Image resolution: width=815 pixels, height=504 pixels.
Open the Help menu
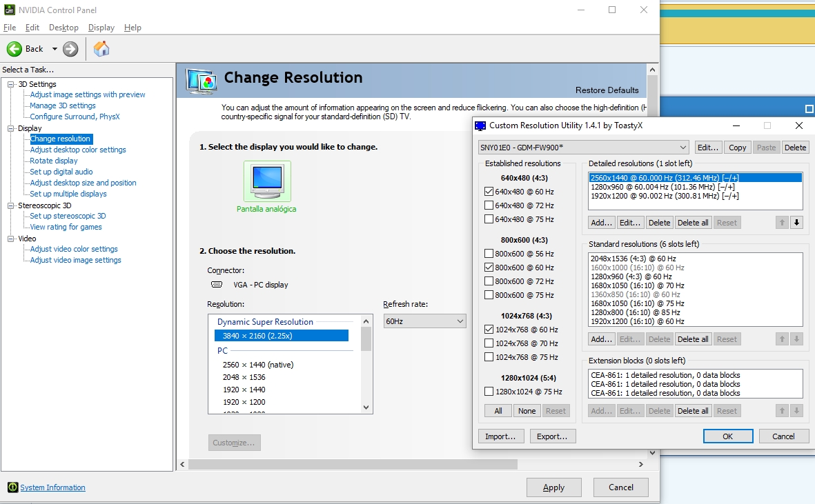pyautogui.click(x=132, y=28)
